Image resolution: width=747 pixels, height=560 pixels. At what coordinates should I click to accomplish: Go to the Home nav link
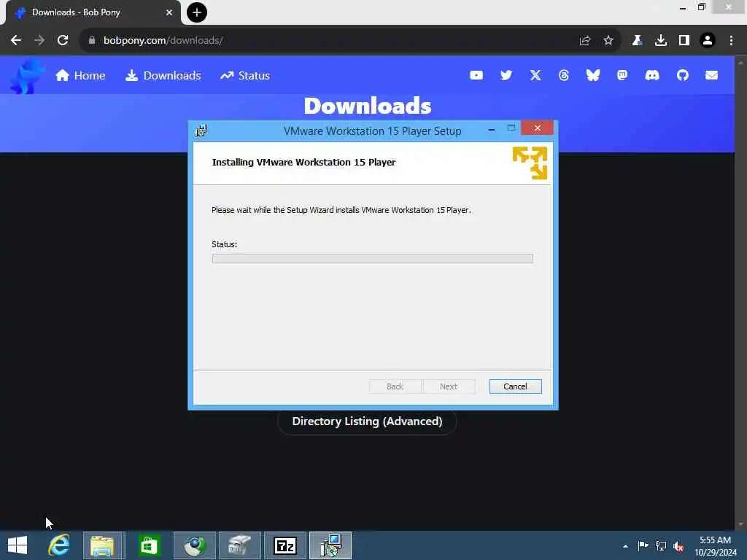click(x=80, y=76)
